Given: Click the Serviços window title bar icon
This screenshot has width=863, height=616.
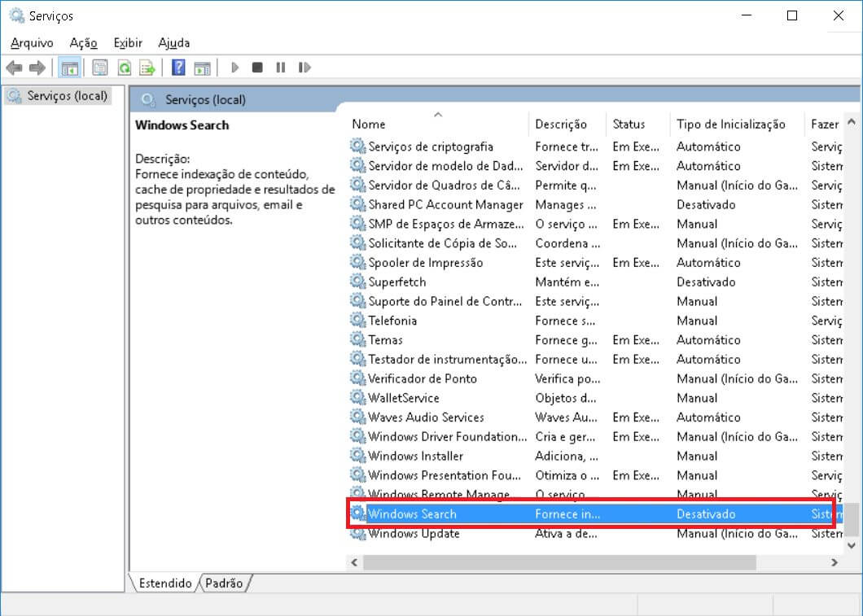Looking at the screenshot, I should [x=16, y=16].
